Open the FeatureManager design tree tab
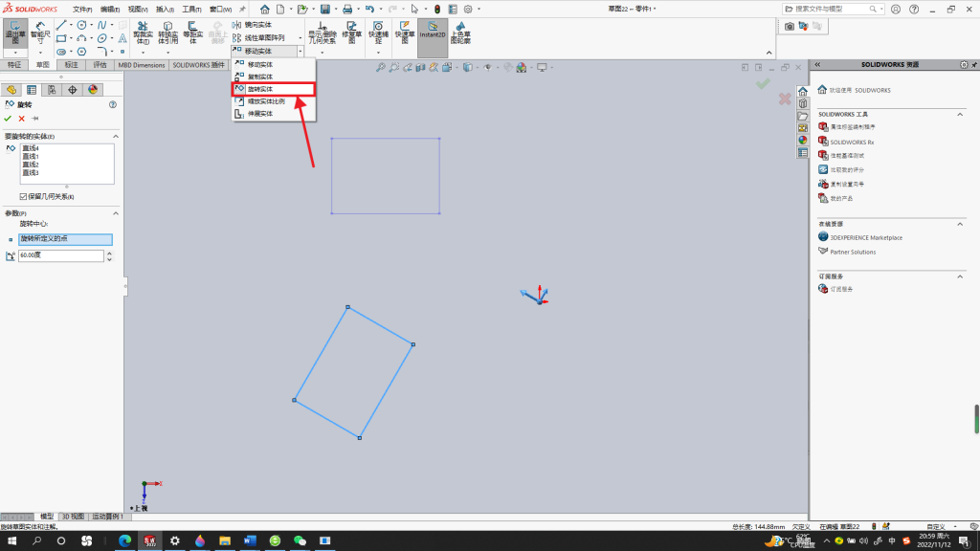The image size is (980, 551). point(11,90)
